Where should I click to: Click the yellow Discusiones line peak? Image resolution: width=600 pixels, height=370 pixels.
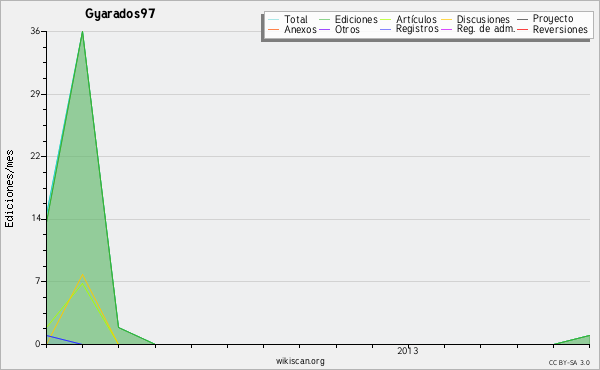(x=82, y=275)
